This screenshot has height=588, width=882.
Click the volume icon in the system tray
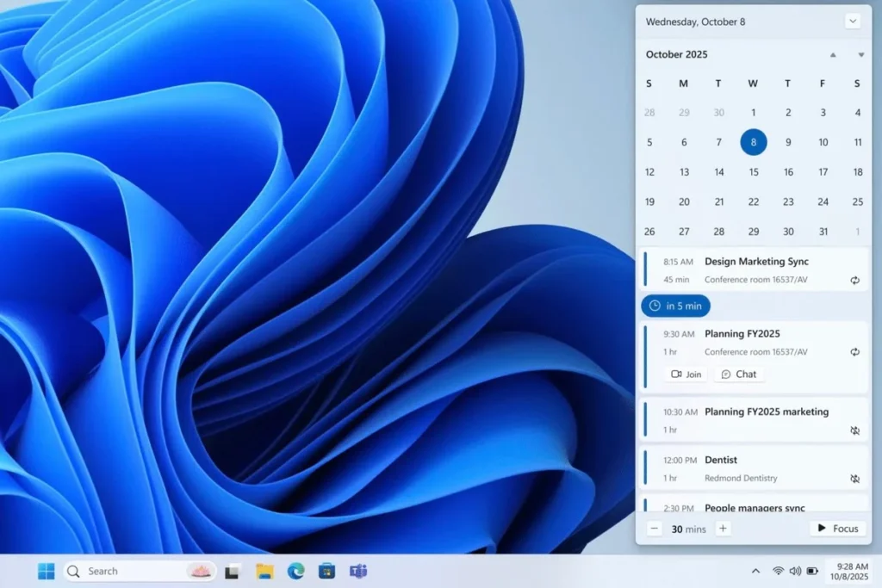(794, 570)
